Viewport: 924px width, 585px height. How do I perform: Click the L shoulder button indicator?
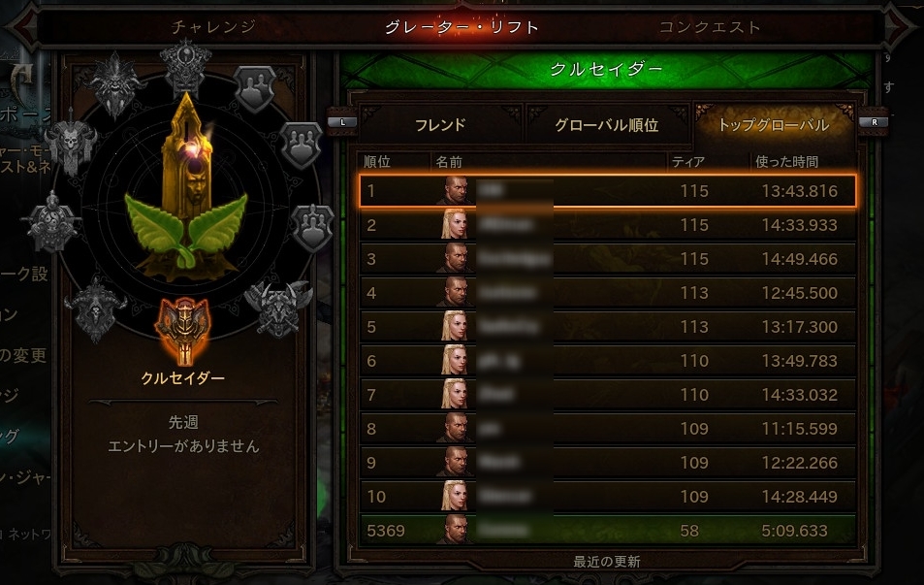pyautogui.click(x=343, y=122)
